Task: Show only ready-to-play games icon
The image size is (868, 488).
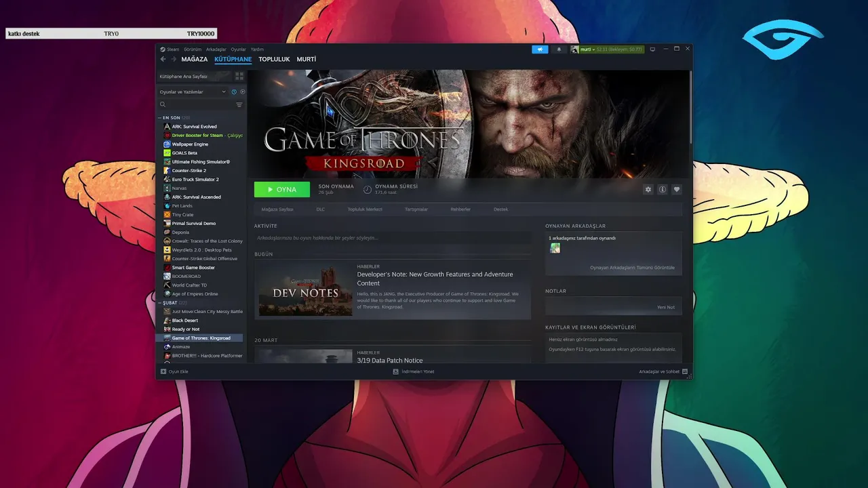Action: 243,91
